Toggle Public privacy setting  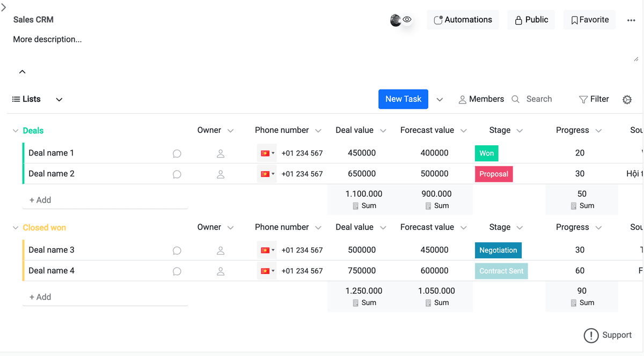point(531,20)
